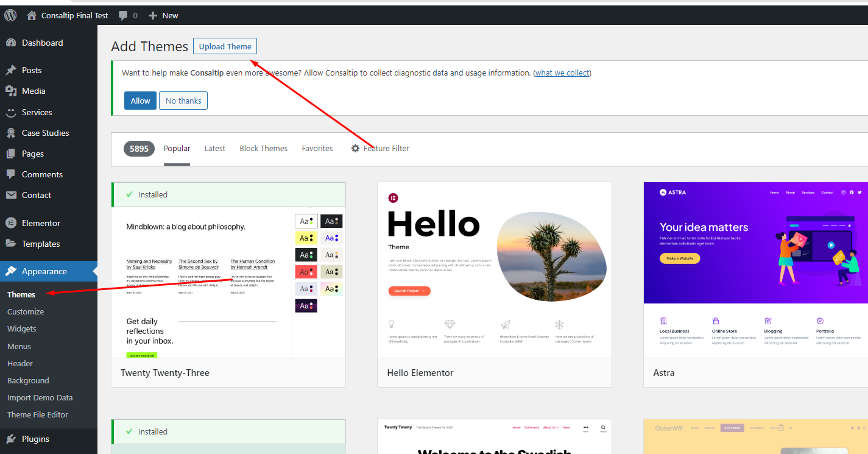The height and width of the screenshot is (454, 868).
Task: Click the Twenty Twenty-Three theme name
Action: coord(165,372)
